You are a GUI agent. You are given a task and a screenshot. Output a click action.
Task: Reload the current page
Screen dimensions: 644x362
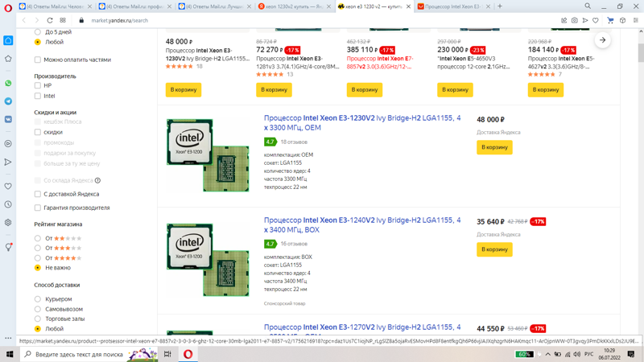click(x=50, y=20)
